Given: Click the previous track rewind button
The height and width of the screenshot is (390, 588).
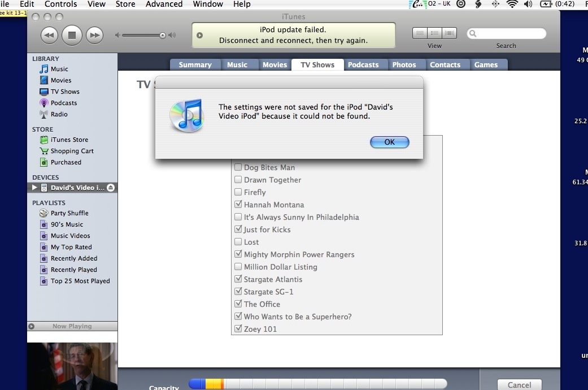Looking at the screenshot, I should click(49, 35).
